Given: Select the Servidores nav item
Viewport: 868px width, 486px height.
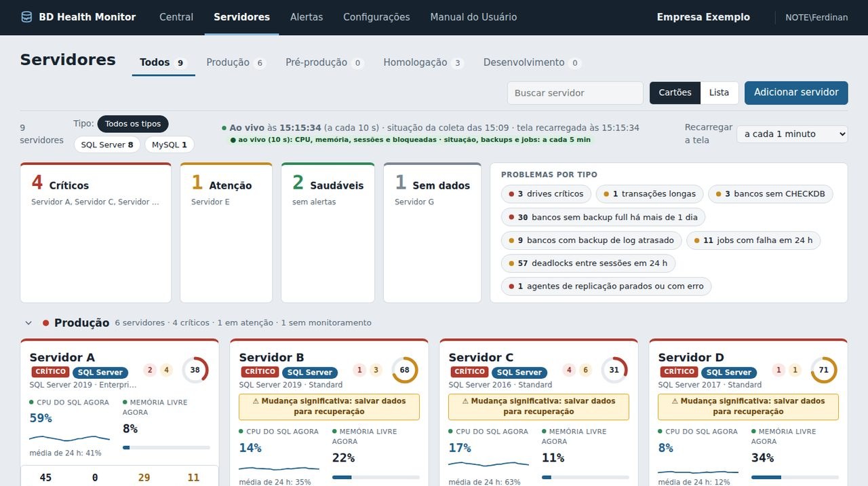Looking at the screenshot, I should tap(241, 17).
